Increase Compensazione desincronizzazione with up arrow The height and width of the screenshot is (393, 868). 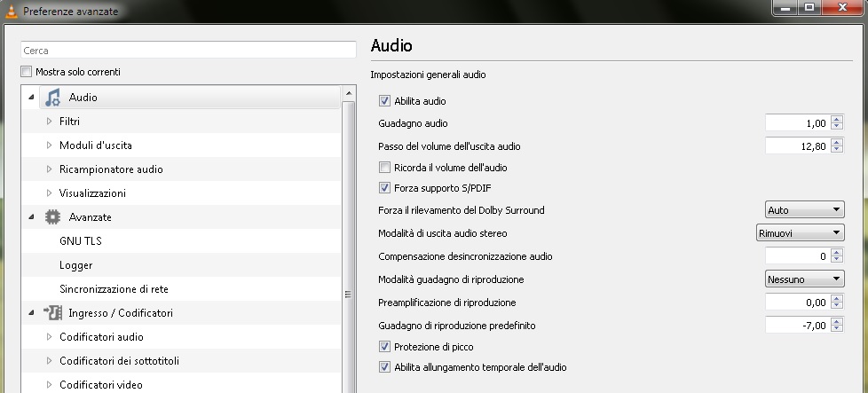(837, 253)
